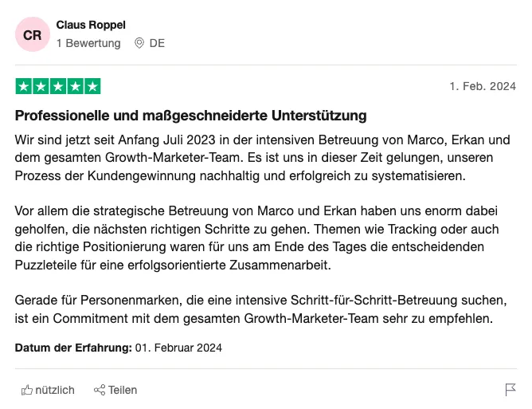Click the DE country label
The width and height of the screenshot is (532, 409).
point(157,43)
